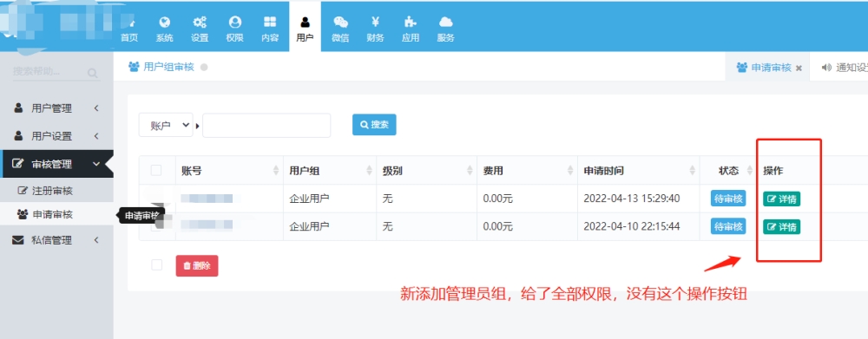Sort by the 级别 column

(x=427, y=171)
